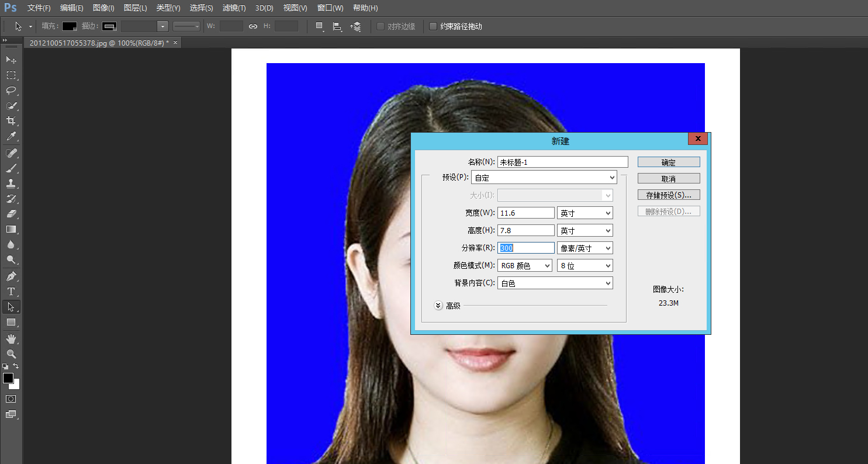Toggle the 对齐边缘 checkbox
Screen dimensions: 868x464
(381, 26)
